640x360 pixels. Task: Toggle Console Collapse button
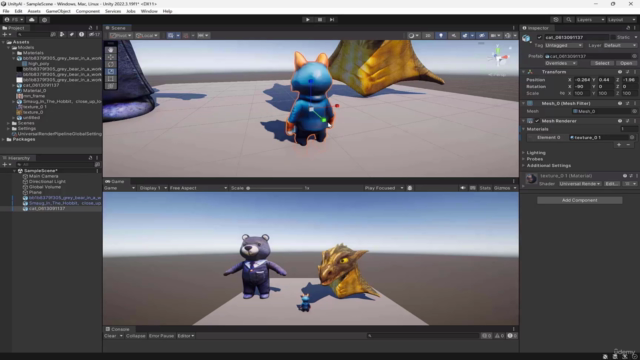tap(136, 336)
